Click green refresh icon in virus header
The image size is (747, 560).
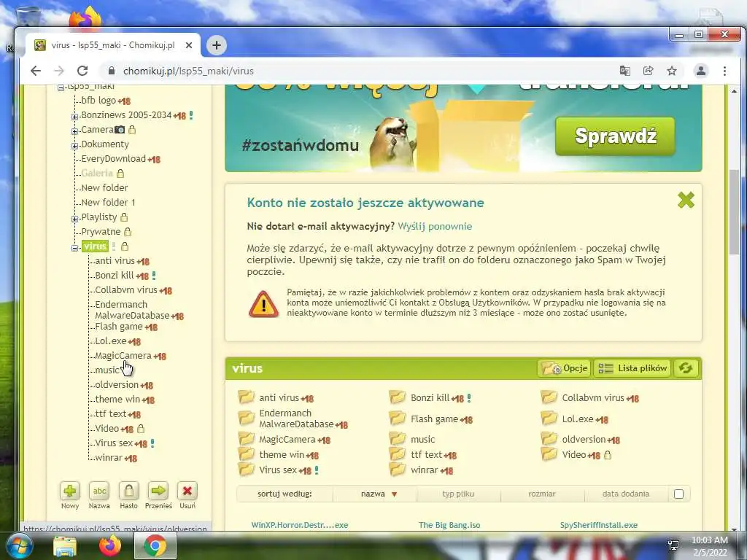pyautogui.click(x=686, y=368)
